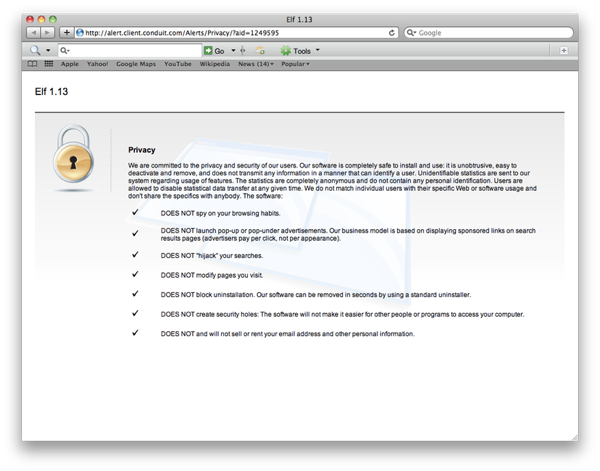Click the Privacy section heading
Viewport: 600px width, 471px height.
[x=142, y=150]
